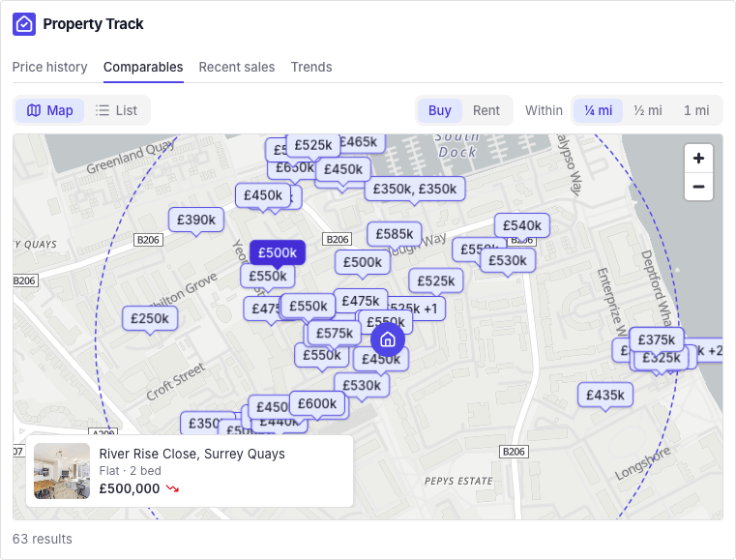The image size is (736, 560).
Task: Click the Within label
Action: pos(544,110)
